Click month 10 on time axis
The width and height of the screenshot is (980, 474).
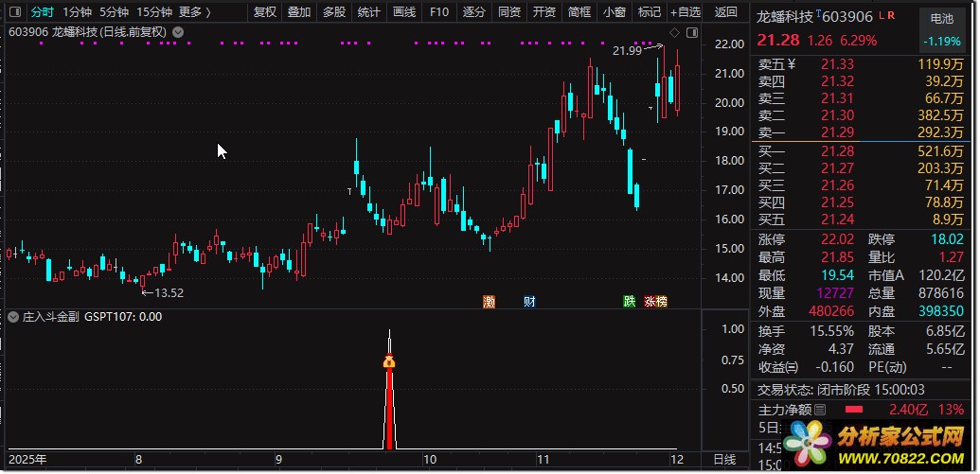pos(429,460)
